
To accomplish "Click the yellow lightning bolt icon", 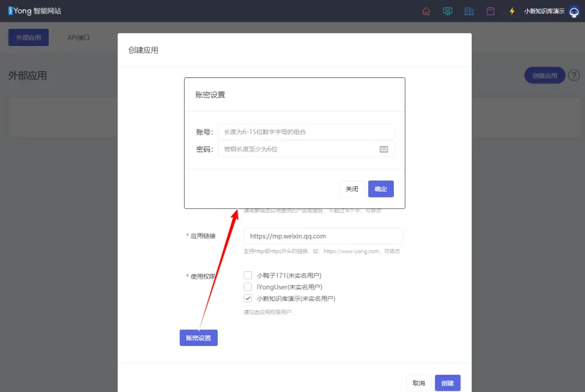I will click(x=512, y=11).
